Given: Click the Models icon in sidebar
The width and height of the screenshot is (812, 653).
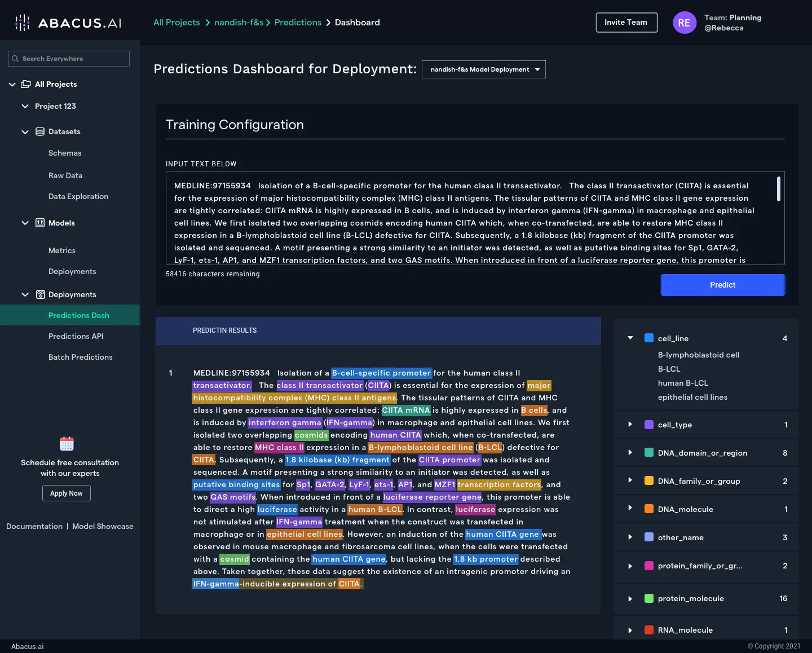Looking at the screenshot, I should (40, 223).
